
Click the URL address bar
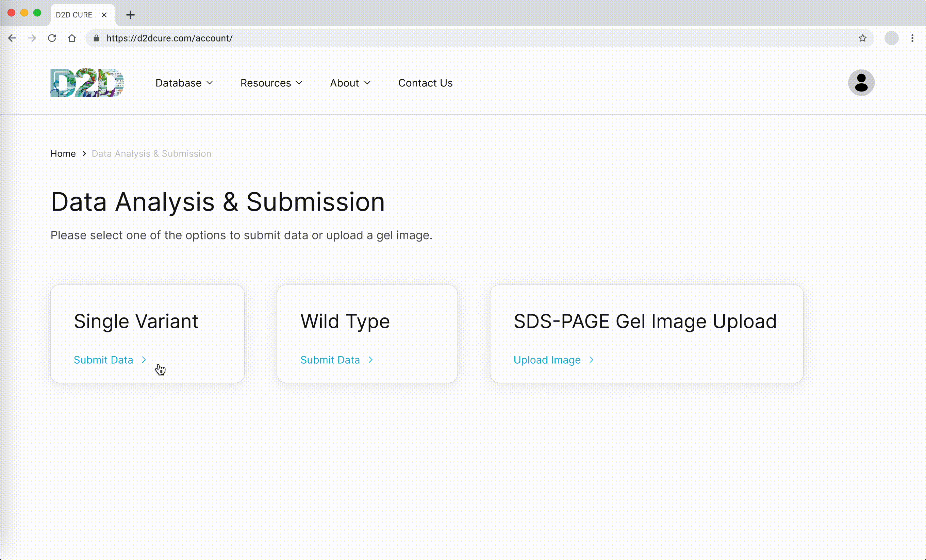[x=451, y=38]
